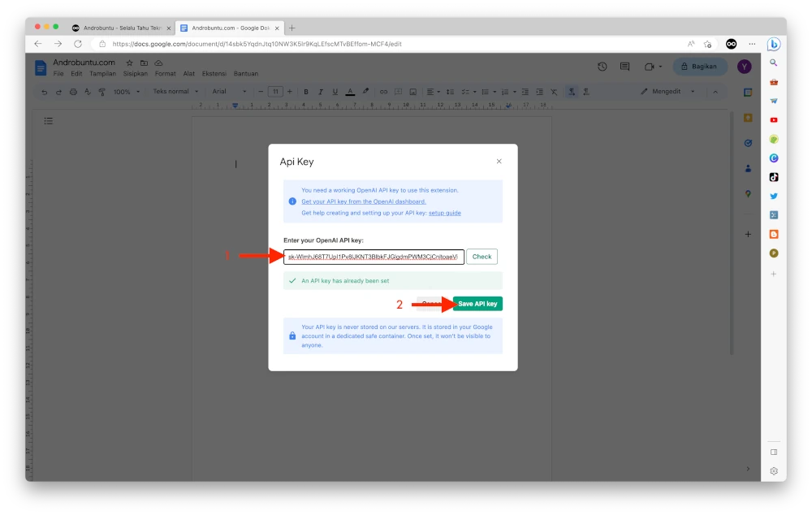
Task: Click the checklist toolbar icon
Action: 466,91
